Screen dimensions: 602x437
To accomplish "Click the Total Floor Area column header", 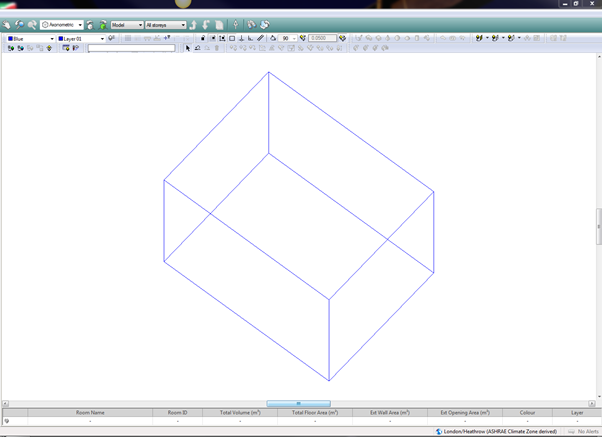I will coord(314,412).
